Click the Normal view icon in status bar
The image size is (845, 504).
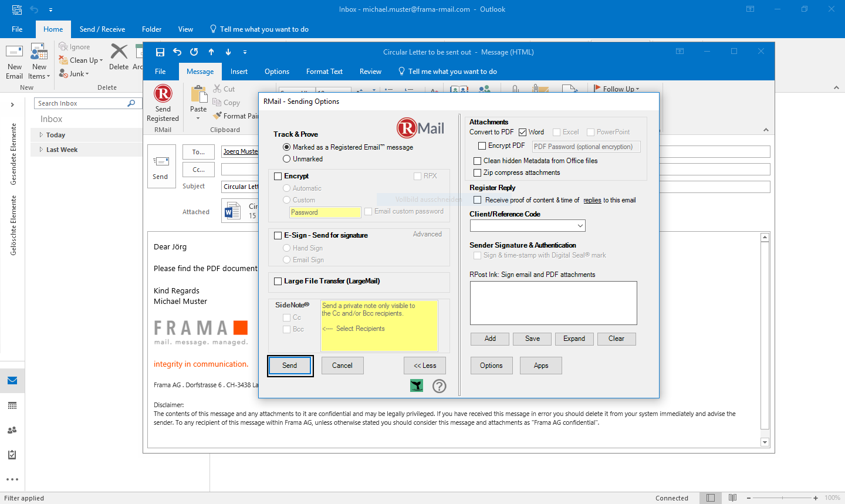pos(711,498)
